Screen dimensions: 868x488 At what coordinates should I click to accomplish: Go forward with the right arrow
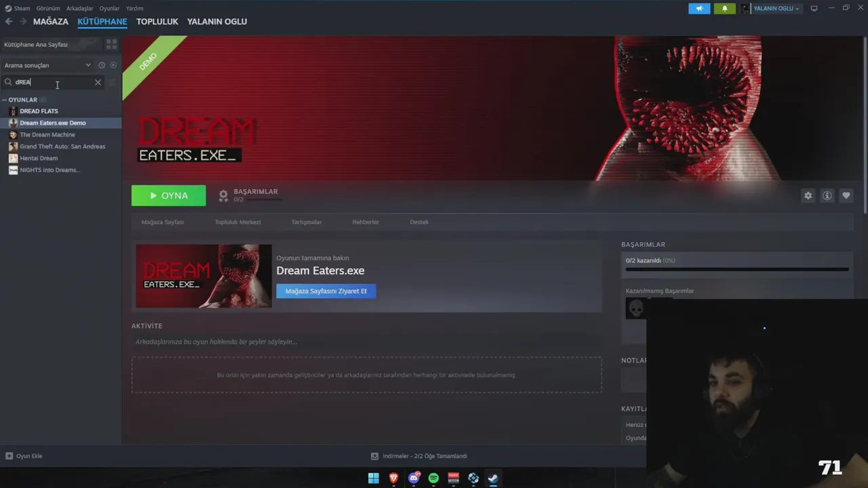point(23,22)
